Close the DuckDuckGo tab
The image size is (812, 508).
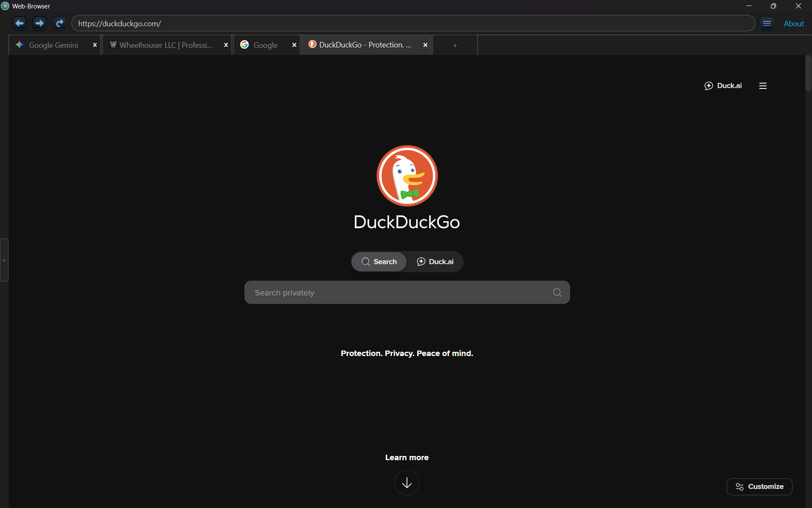[x=425, y=45]
